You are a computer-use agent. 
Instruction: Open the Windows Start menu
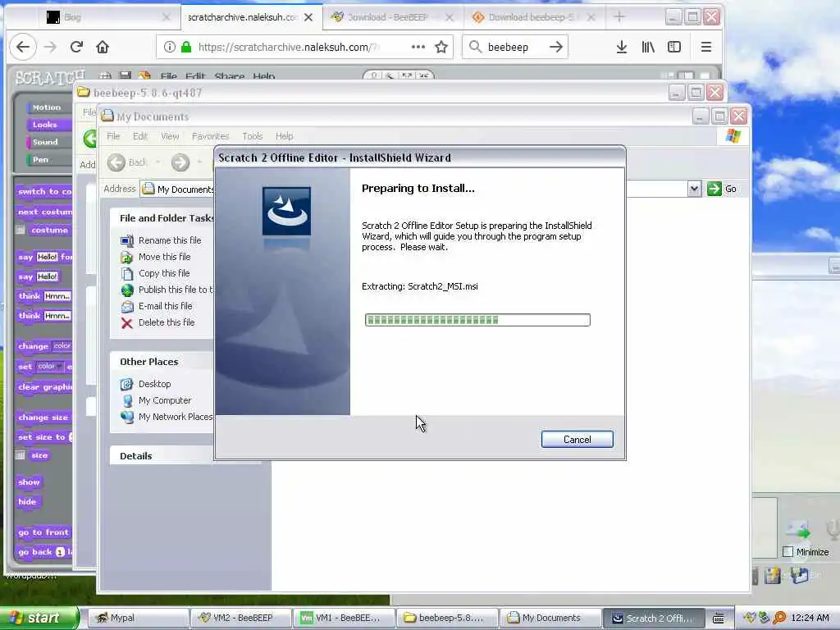pos(39,618)
